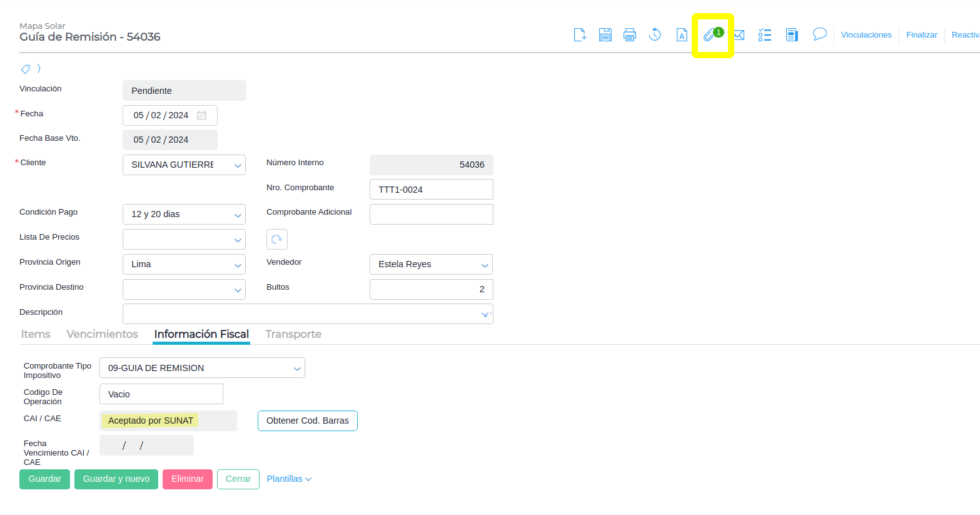Click the Mapa Solar heading text
Viewport: 980px width, 515px height.
[x=43, y=26]
